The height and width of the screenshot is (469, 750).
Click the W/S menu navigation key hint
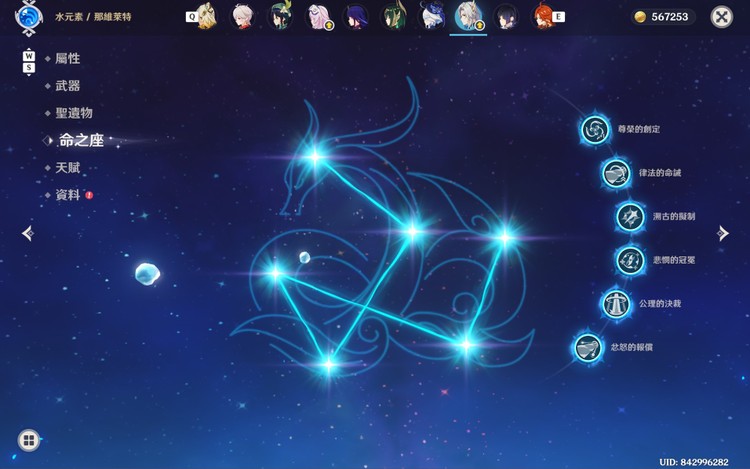point(29,62)
